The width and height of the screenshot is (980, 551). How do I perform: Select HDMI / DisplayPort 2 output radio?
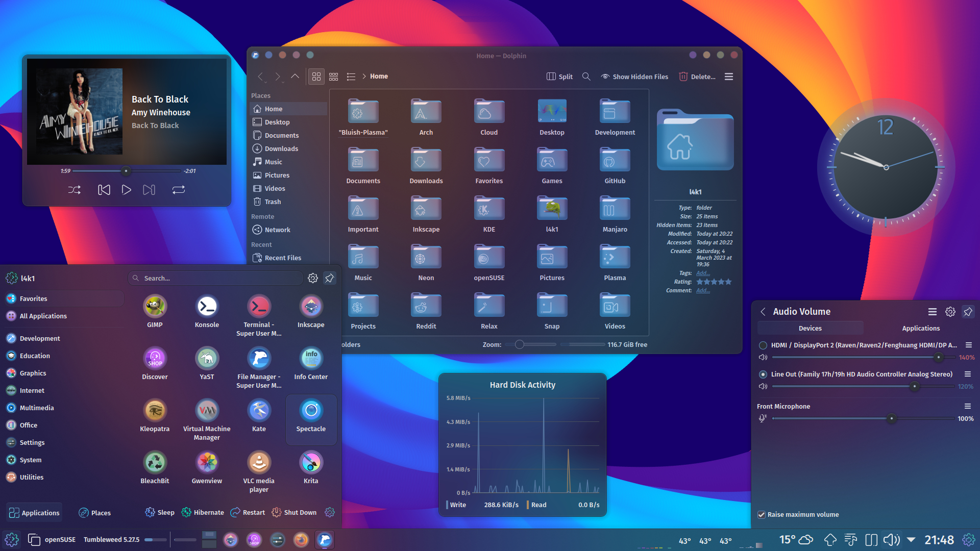763,345
